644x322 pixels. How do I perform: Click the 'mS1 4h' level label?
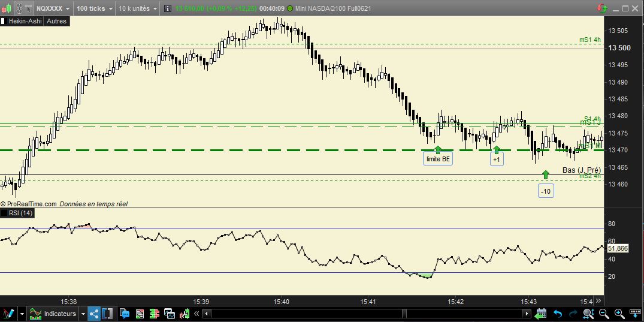pos(590,40)
